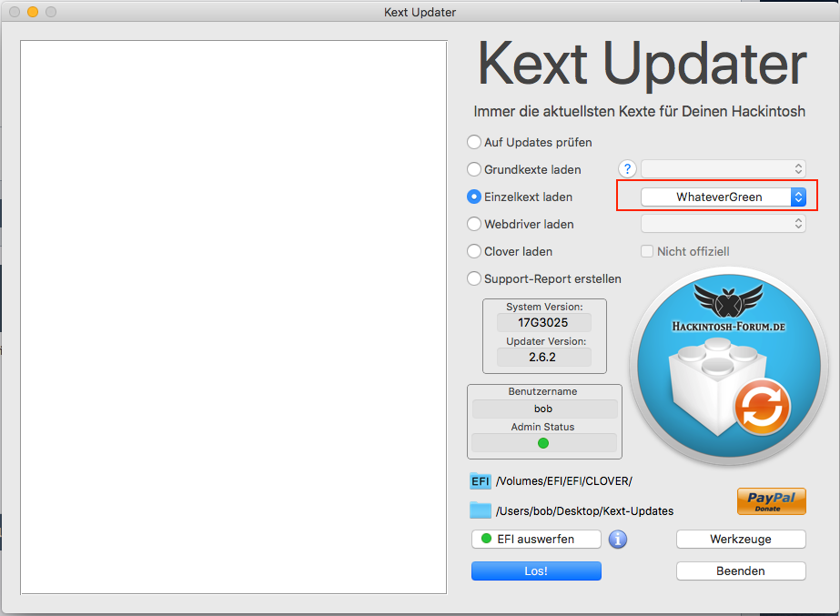Click the /Volumes/EFI/EFI/CLOVER/ path text

[564, 481]
